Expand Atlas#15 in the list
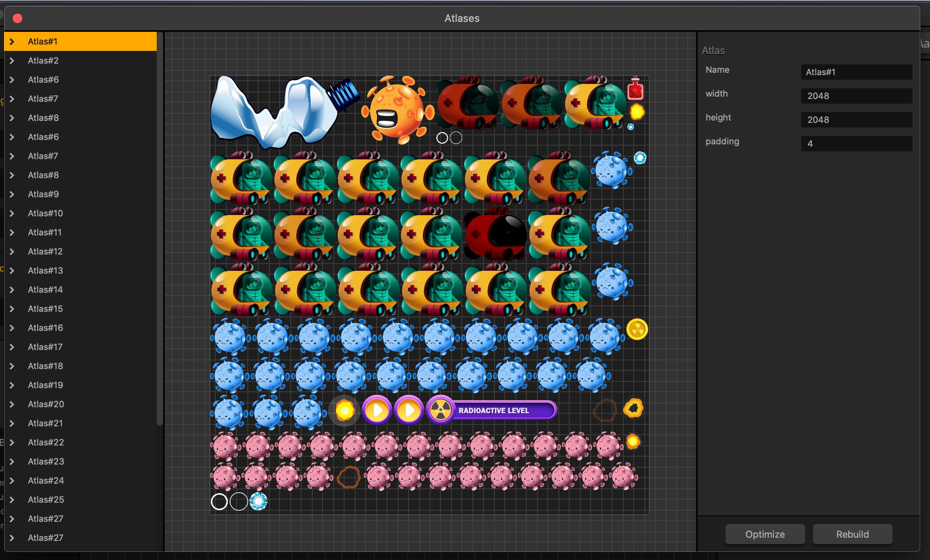The width and height of the screenshot is (930, 560). click(x=12, y=309)
